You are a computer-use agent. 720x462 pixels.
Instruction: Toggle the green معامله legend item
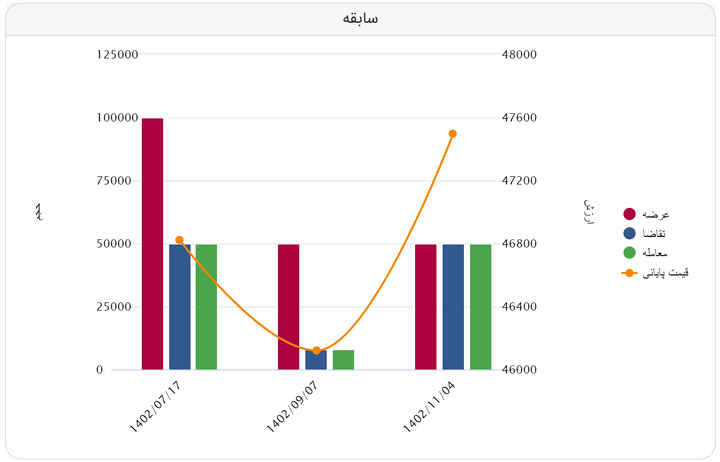coord(645,253)
